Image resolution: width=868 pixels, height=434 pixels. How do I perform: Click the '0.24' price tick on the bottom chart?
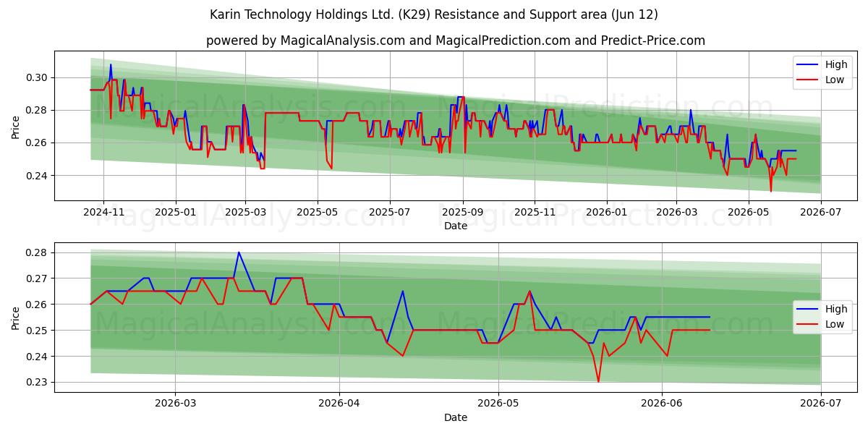(x=37, y=357)
